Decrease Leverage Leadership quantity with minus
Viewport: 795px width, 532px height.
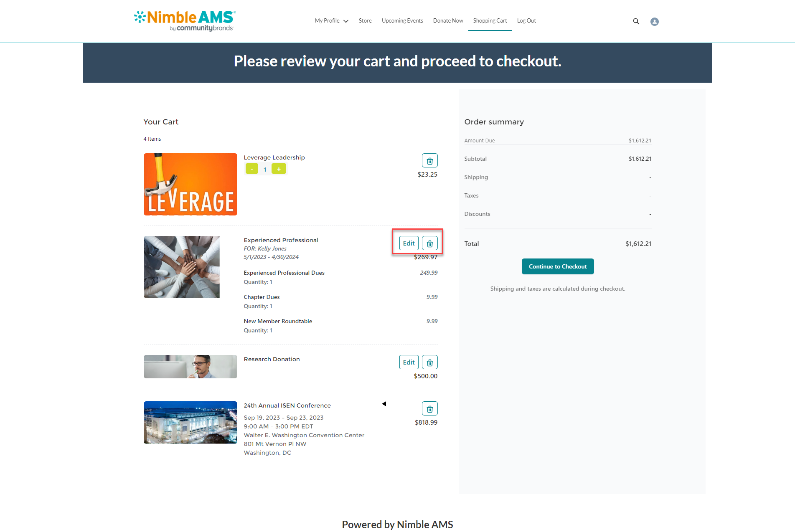pyautogui.click(x=251, y=169)
